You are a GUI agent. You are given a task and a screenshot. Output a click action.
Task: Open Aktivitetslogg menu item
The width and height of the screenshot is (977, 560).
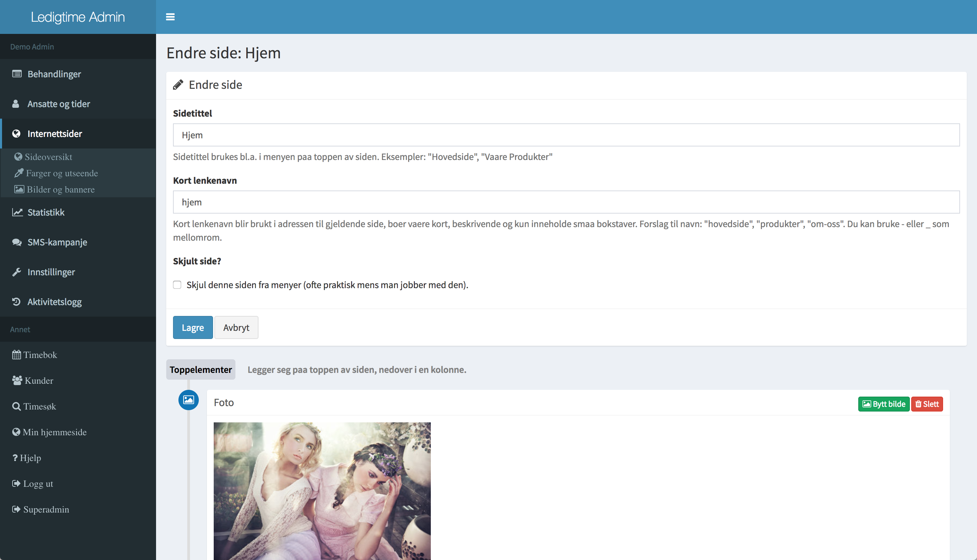pos(78,302)
